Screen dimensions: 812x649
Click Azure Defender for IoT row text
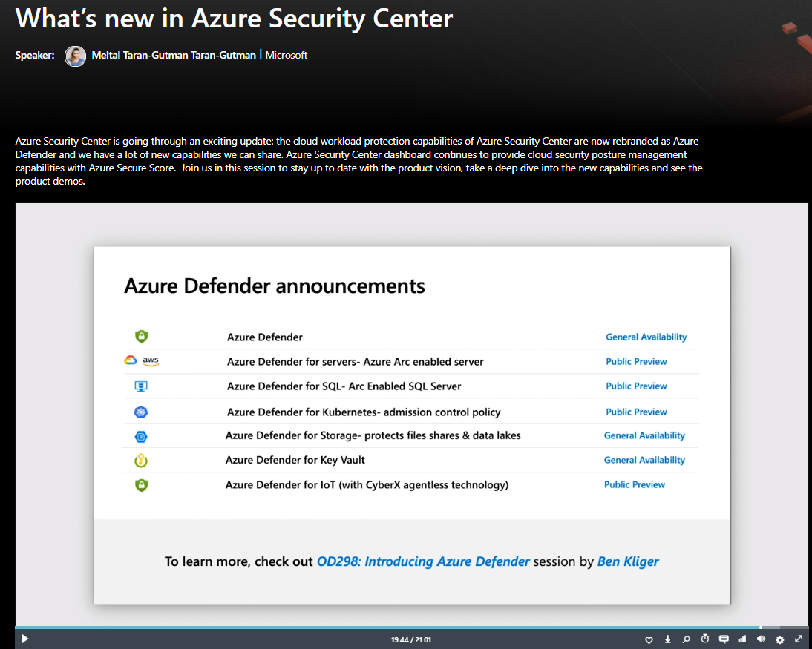pos(367,484)
